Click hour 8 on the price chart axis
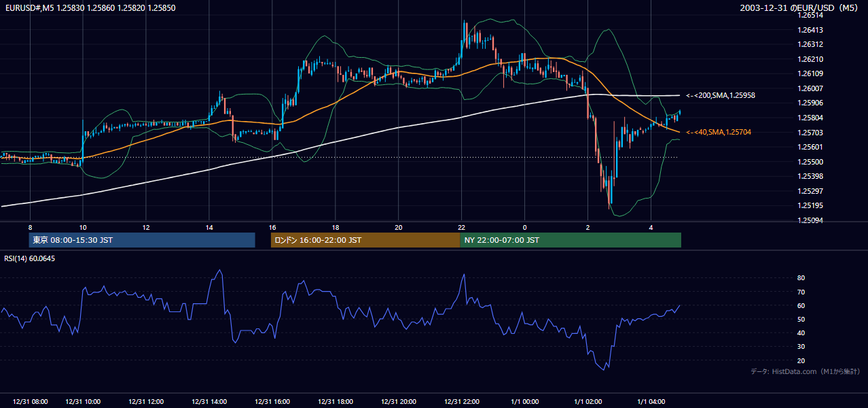The image size is (868, 408). (30, 227)
